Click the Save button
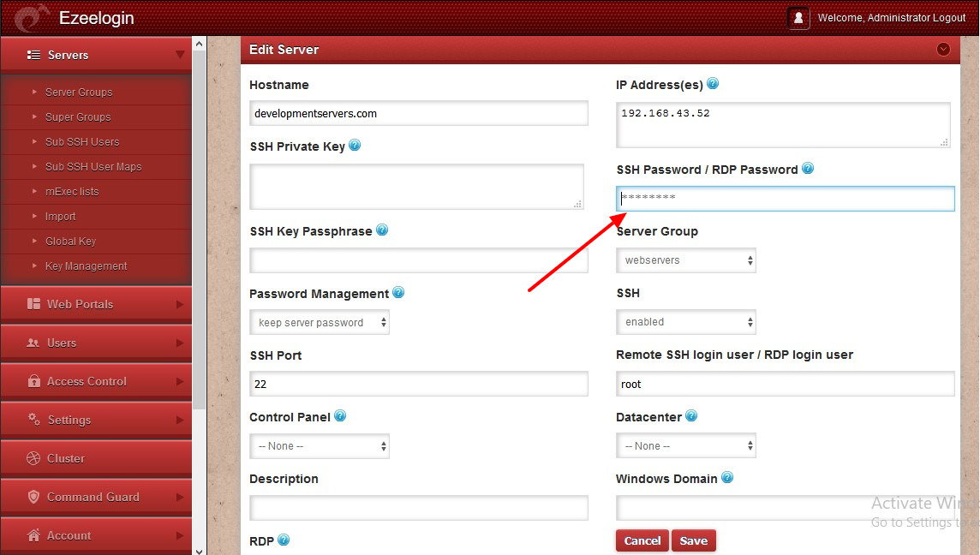Viewport: 980px width, 555px height. tap(694, 540)
